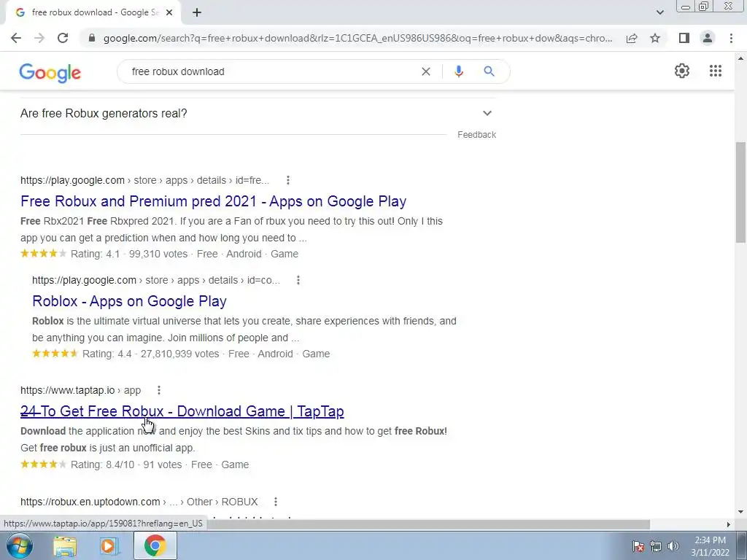Reload the current page
This screenshot has height=560, width=747.
63,38
